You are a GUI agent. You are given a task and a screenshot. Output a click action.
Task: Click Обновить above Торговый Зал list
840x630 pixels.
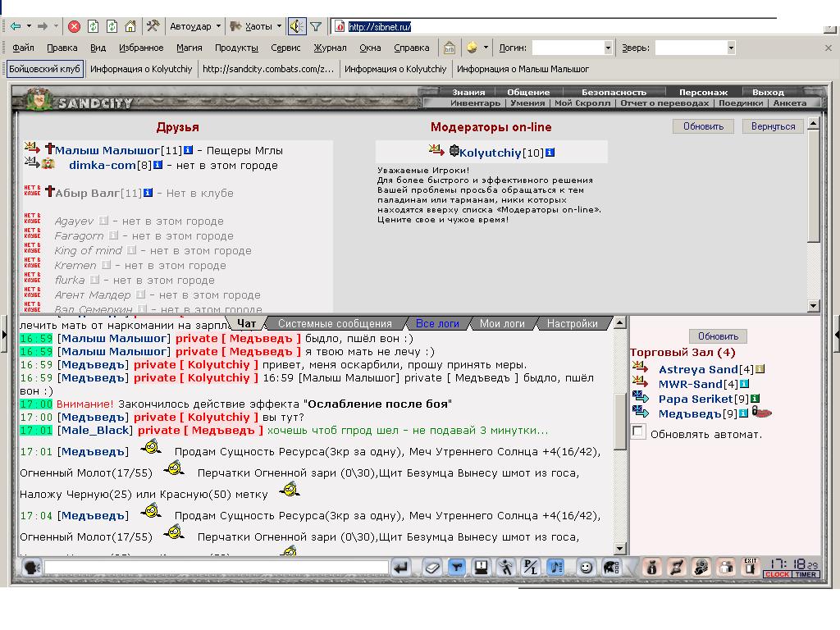coord(718,336)
